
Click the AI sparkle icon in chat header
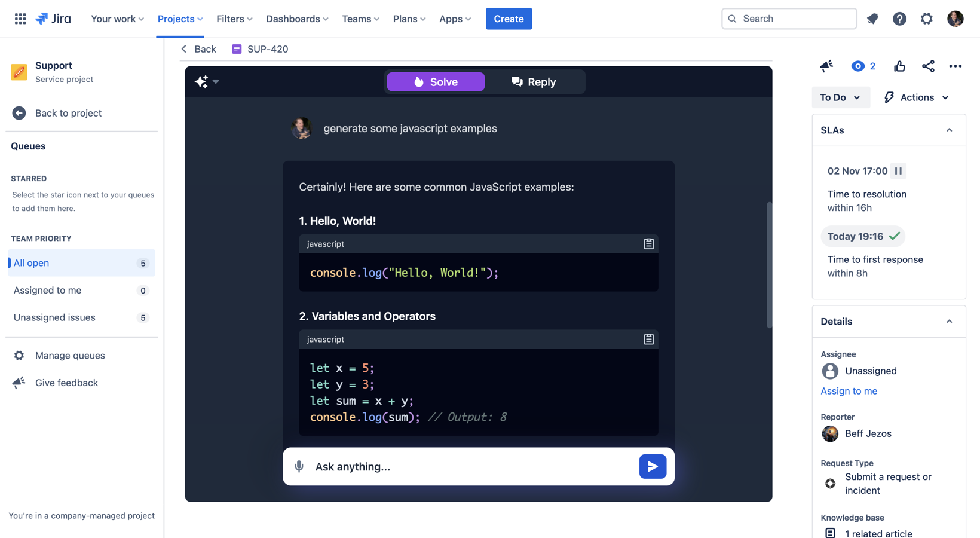201,81
